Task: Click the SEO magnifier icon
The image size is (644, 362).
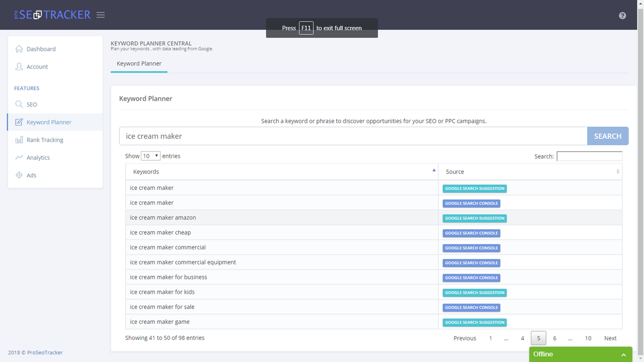Action: click(19, 104)
